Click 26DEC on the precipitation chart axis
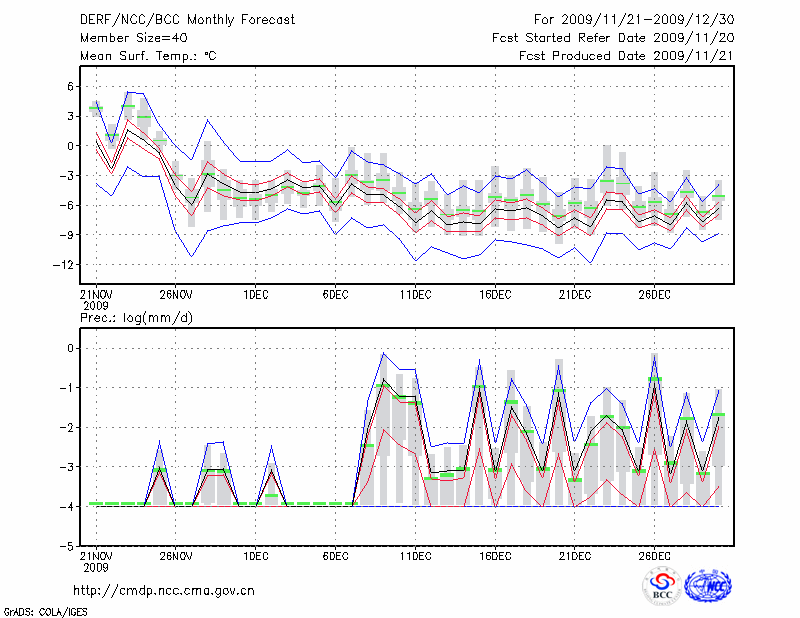This screenshot has width=800, height=618. 654,556
